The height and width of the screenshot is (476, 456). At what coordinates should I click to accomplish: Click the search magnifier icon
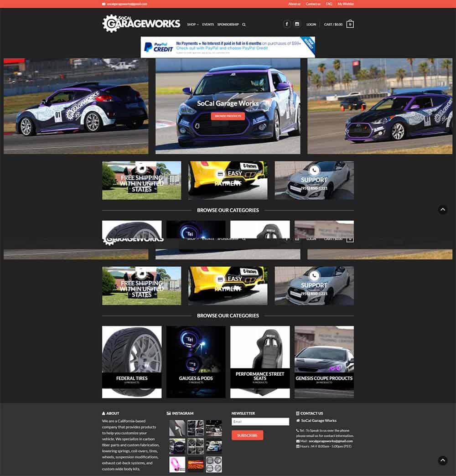244,25
